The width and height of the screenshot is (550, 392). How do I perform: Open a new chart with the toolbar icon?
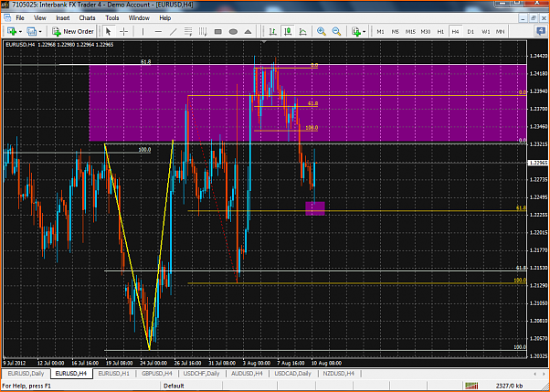coord(12,32)
